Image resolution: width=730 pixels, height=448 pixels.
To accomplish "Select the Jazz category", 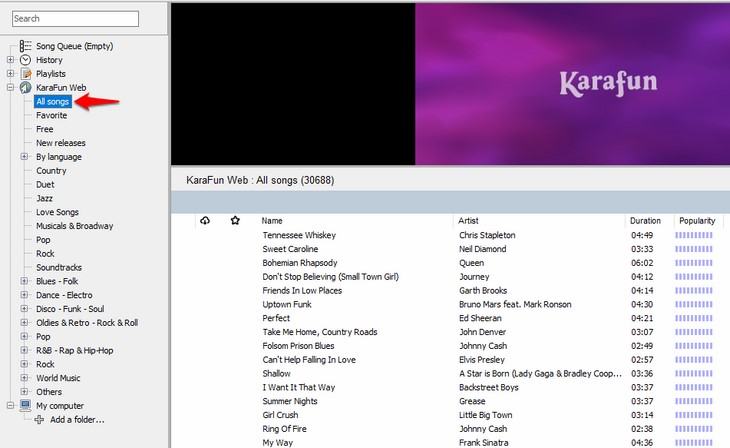I will coord(44,198).
